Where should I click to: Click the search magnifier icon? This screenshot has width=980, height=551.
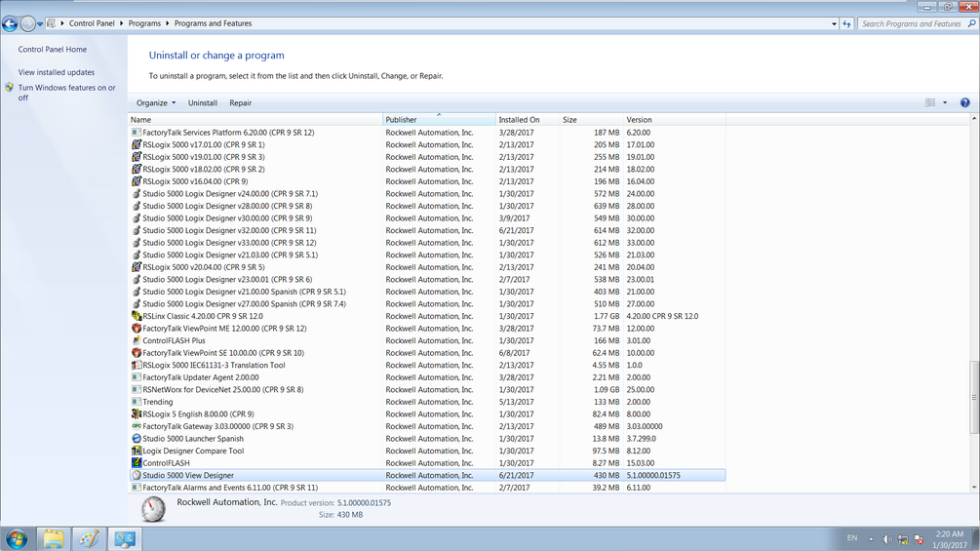972,23
